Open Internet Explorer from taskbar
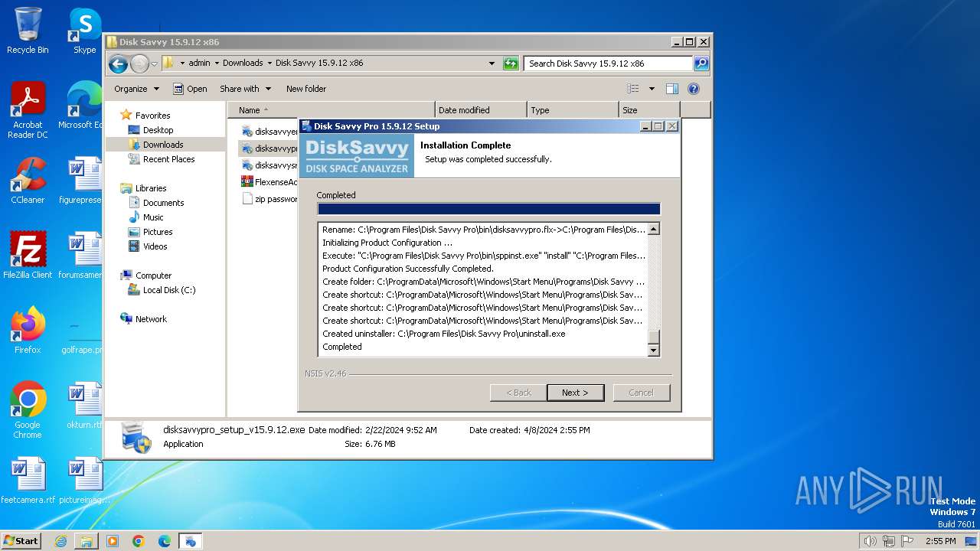The width and height of the screenshot is (980, 551). [x=60, y=541]
